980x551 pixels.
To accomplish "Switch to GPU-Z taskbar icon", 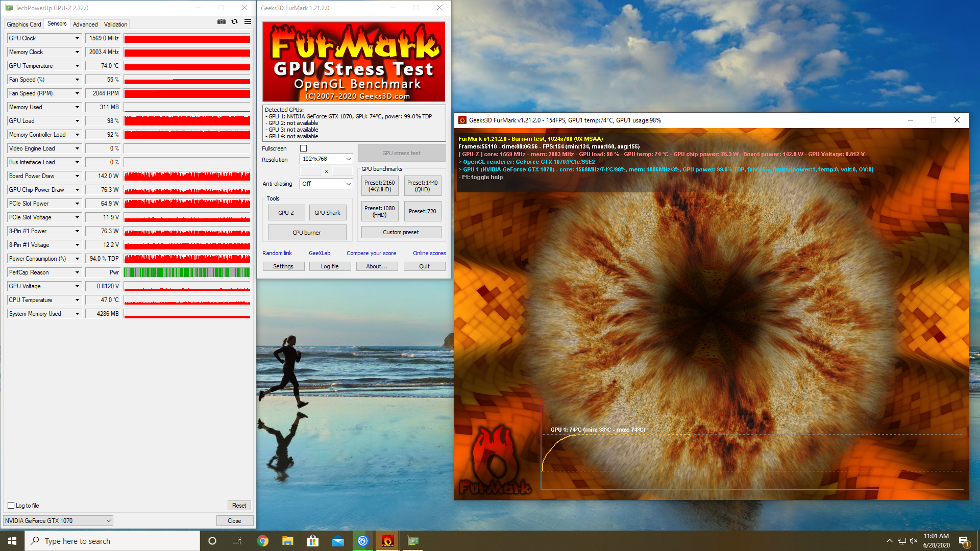I will [x=413, y=541].
